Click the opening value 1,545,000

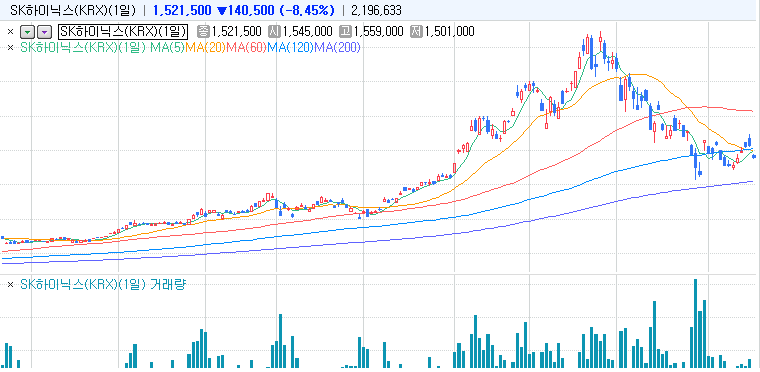[308, 32]
